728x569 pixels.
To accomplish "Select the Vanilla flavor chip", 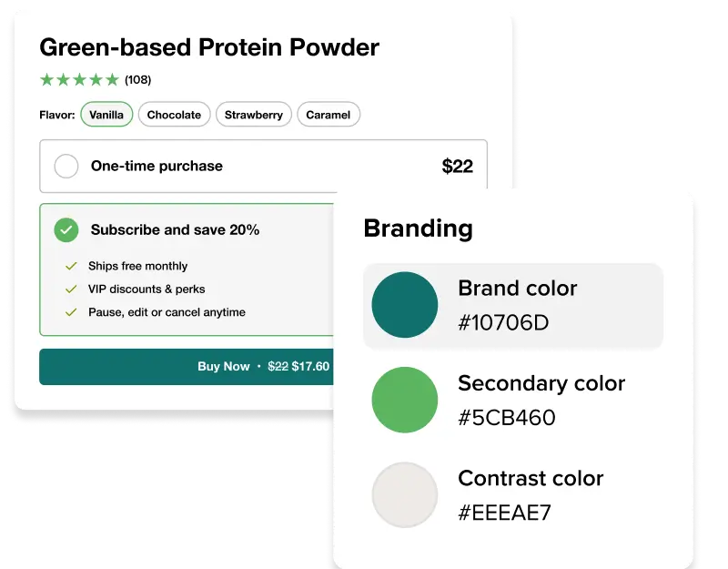I will pyautogui.click(x=106, y=115).
